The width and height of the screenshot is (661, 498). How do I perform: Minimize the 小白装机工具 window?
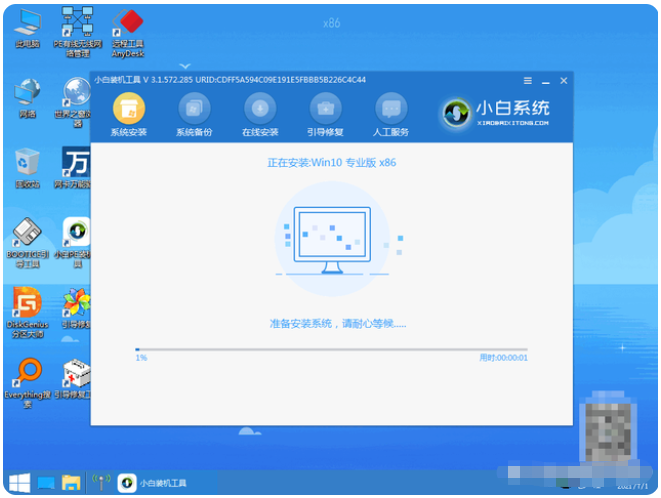(545, 81)
